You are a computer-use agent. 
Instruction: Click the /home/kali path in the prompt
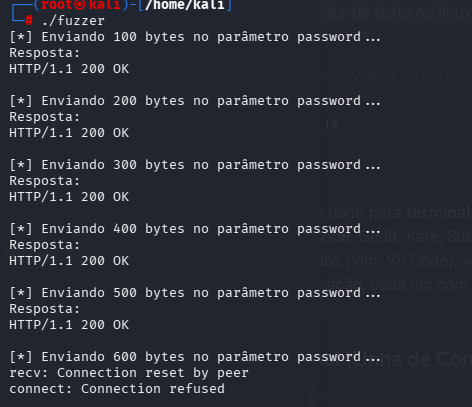click(x=185, y=5)
